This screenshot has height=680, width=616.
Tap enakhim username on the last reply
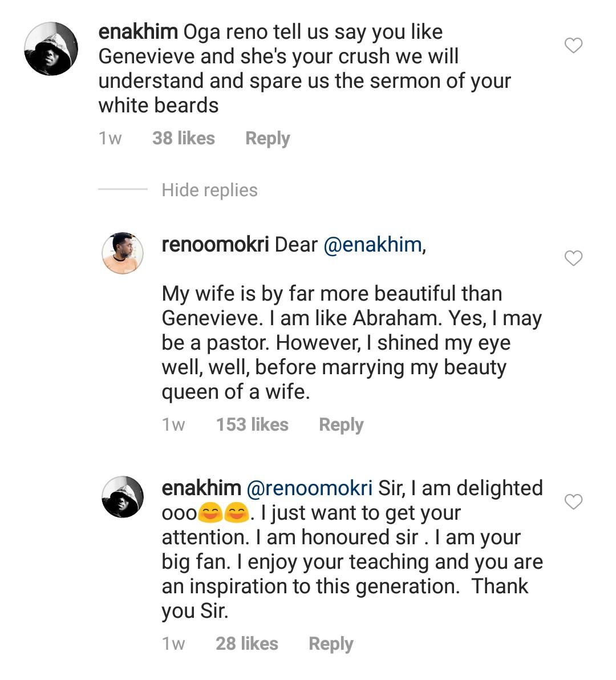coord(201,488)
